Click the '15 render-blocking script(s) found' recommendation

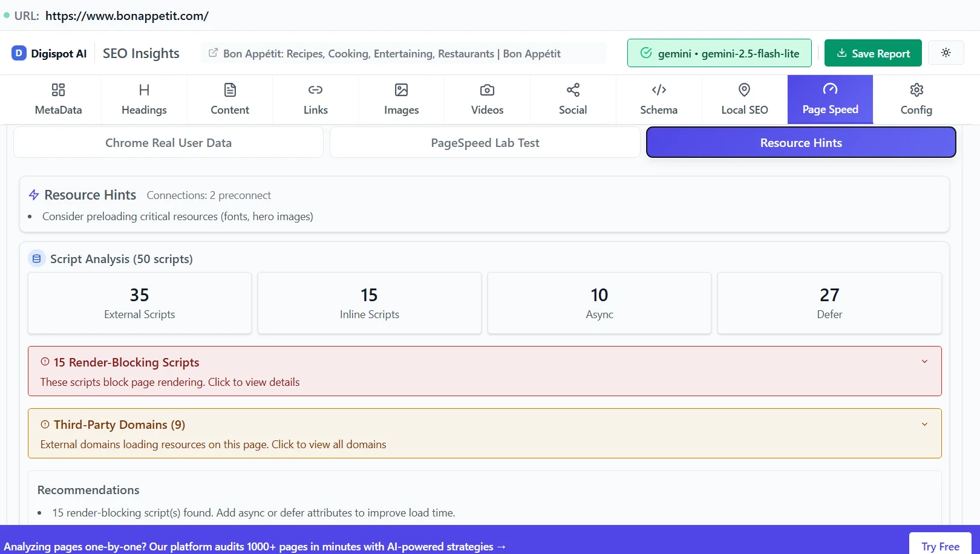coord(253,513)
